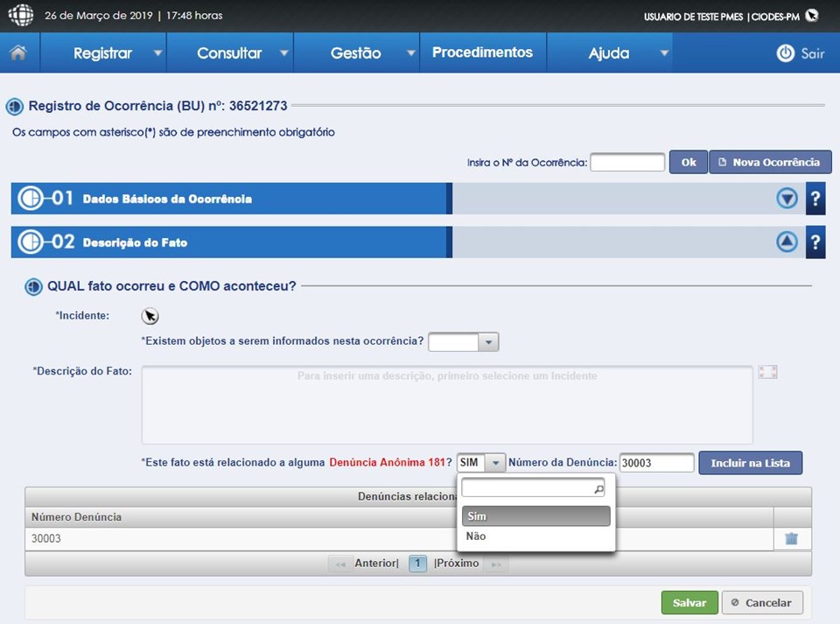Click 'USUARIO DE TESTE PMES' text
This screenshot has height=624, width=840.
point(693,17)
